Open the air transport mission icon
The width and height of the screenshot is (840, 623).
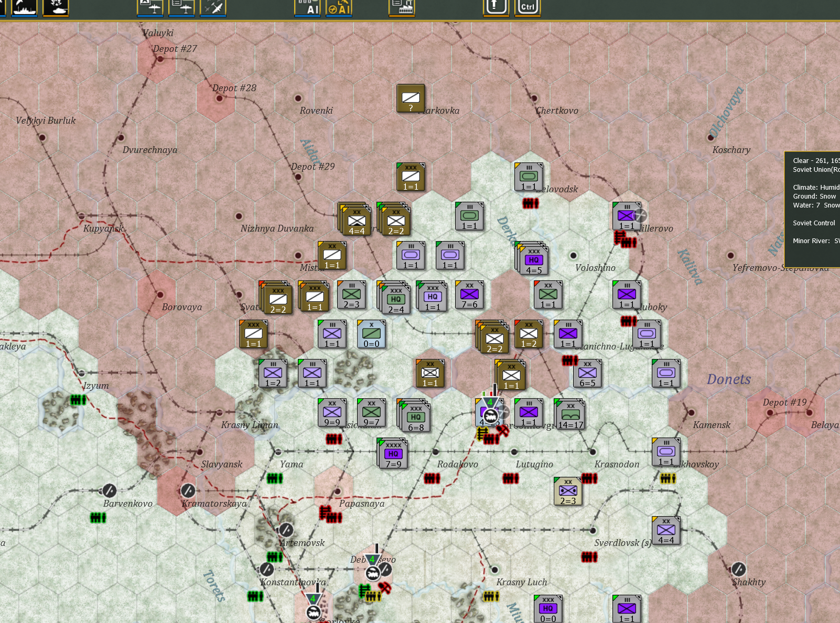tap(181, 7)
